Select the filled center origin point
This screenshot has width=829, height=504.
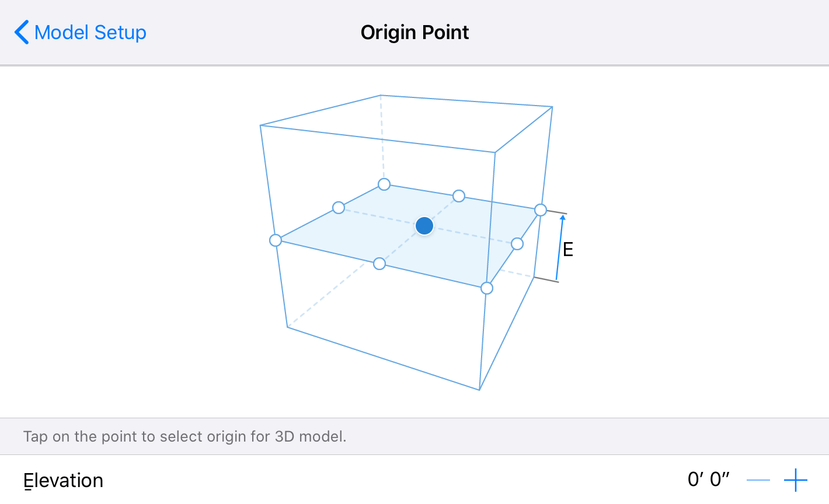coord(424,225)
